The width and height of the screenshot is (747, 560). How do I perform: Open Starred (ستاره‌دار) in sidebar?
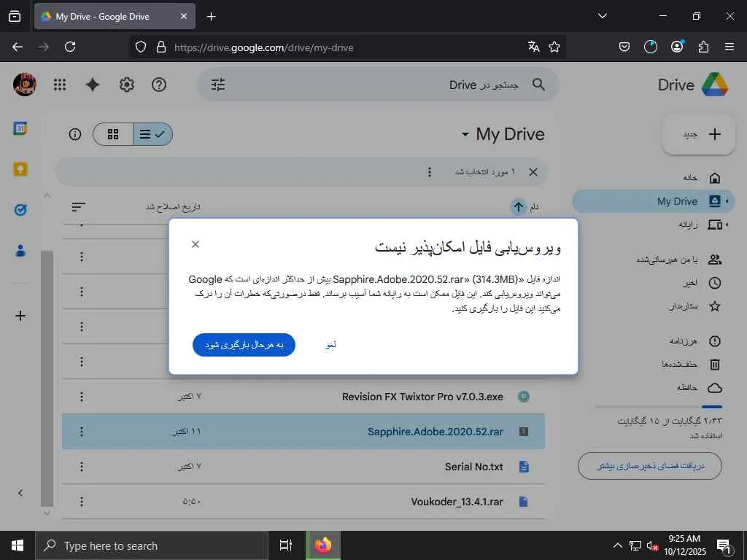click(x=654, y=306)
